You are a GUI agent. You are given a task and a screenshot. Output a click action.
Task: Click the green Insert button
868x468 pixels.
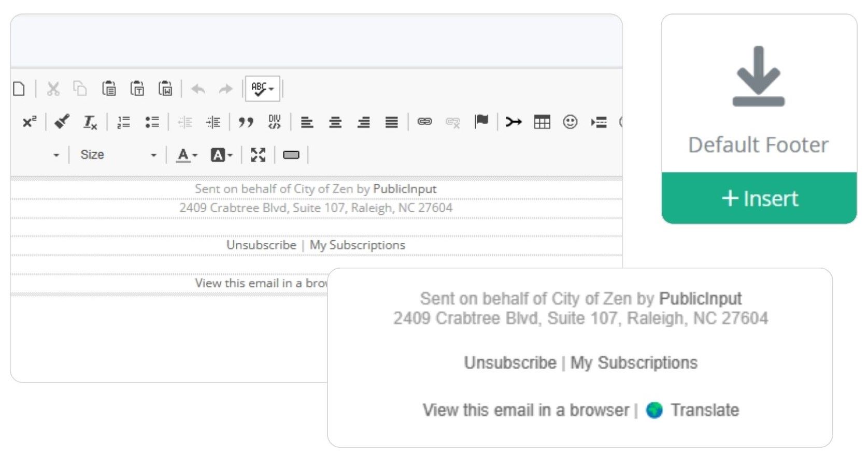point(759,198)
